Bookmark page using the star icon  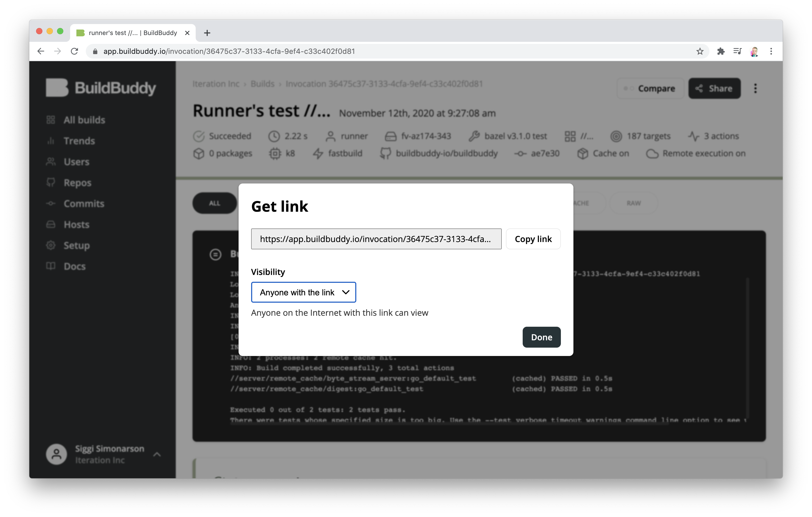tap(700, 51)
